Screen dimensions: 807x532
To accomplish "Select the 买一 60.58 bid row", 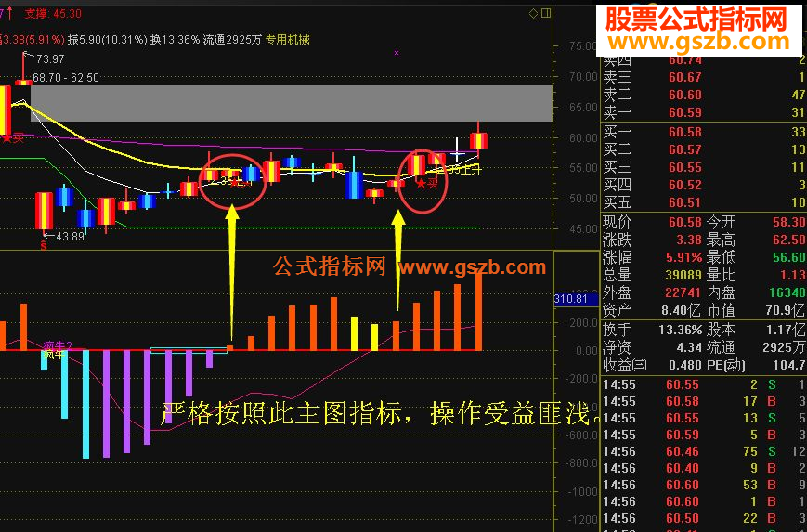I will [x=704, y=132].
